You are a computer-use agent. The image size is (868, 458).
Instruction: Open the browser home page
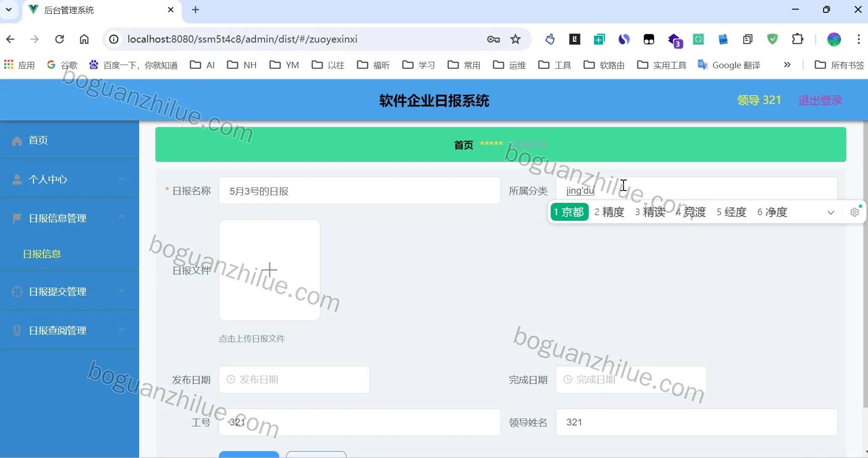tap(84, 39)
